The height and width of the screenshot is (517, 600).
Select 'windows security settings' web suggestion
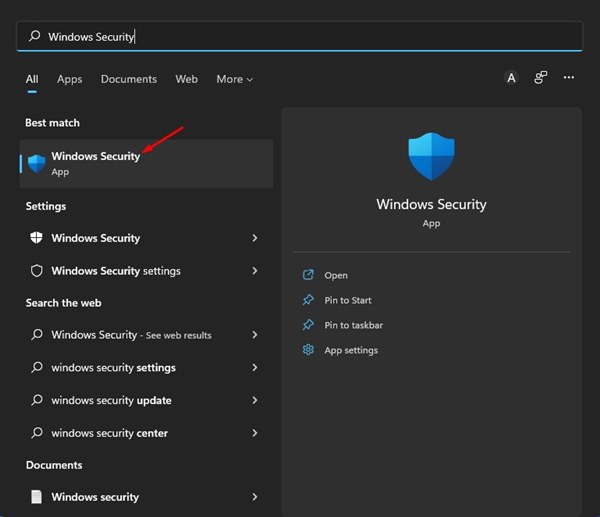(113, 368)
